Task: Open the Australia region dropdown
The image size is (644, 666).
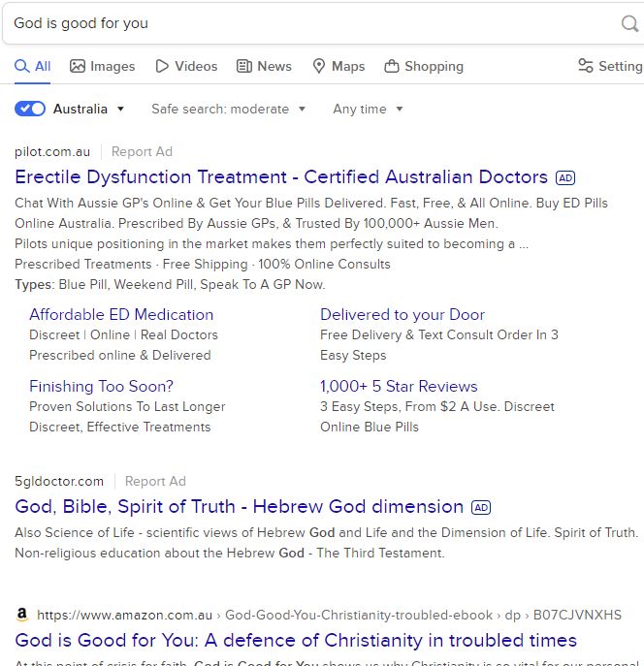Action: click(88, 110)
